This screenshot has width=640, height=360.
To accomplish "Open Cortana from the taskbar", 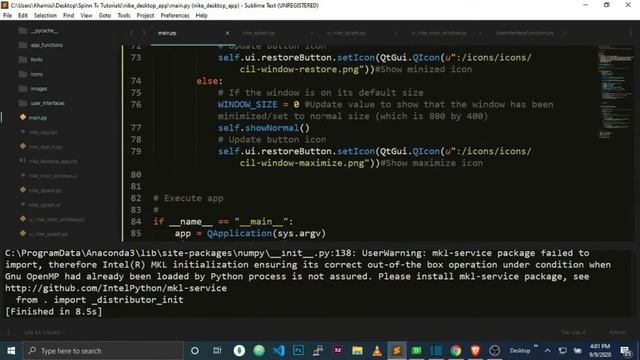I will coord(195,351).
